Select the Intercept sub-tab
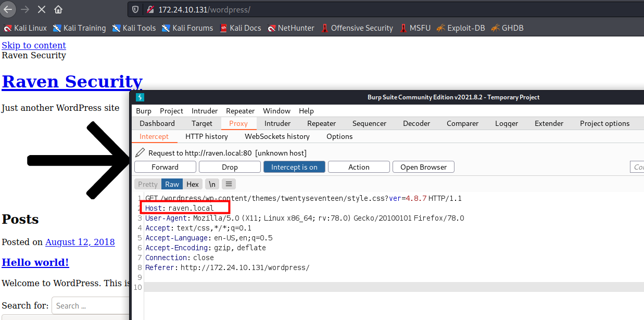The height and width of the screenshot is (320, 644). [154, 136]
